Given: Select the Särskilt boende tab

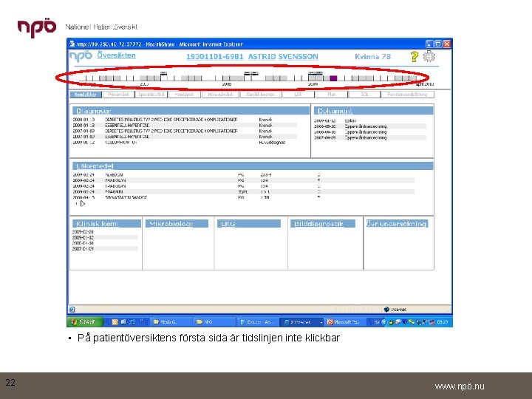Looking at the screenshot, I should (261, 95).
